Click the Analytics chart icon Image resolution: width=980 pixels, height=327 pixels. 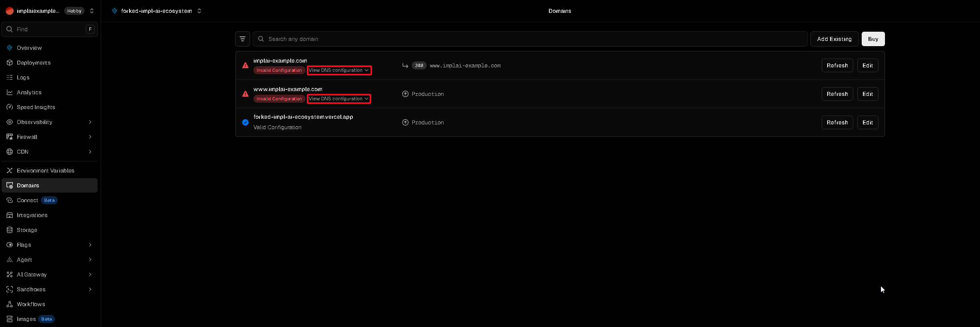pyautogui.click(x=10, y=92)
